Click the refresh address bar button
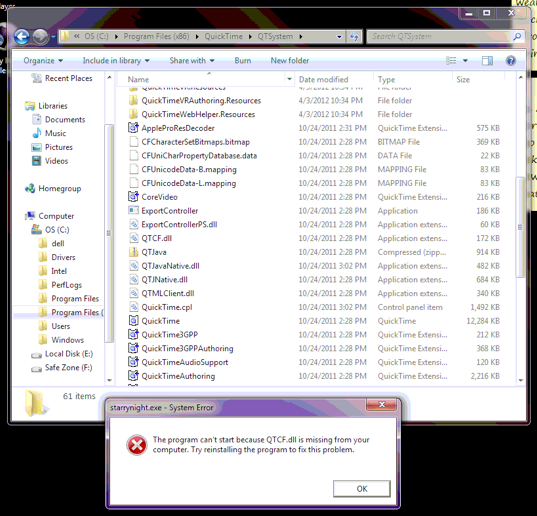This screenshot has width=537, height=516. point(354,36)
